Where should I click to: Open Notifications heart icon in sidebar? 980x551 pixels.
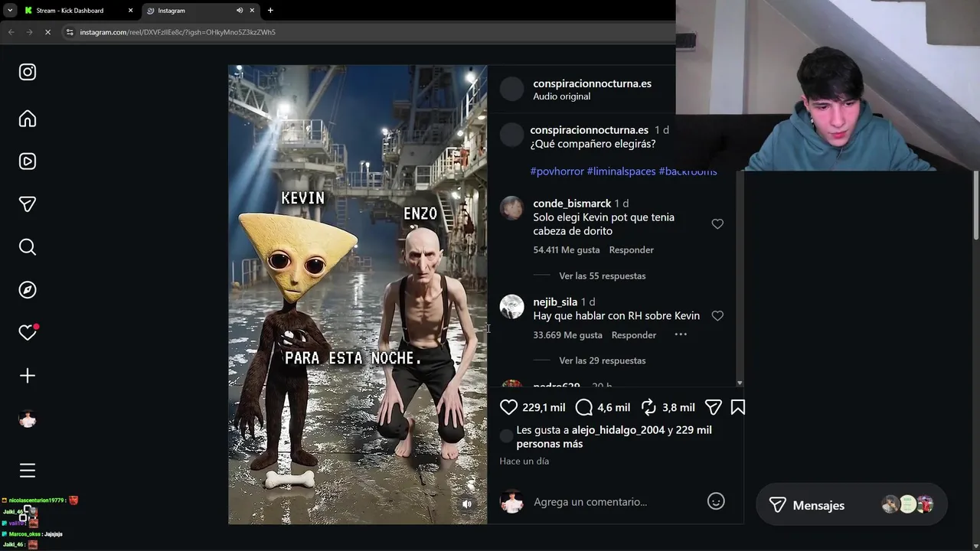[28, 333]
